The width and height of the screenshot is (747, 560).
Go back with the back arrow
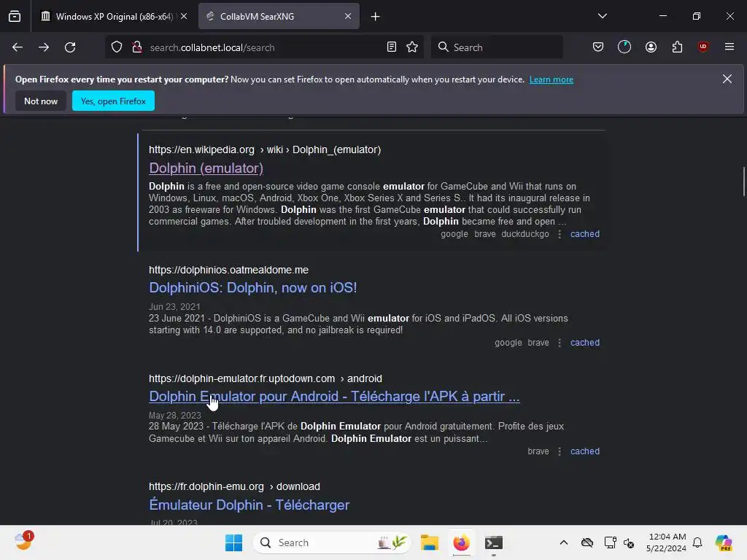[x=18, y=47]
